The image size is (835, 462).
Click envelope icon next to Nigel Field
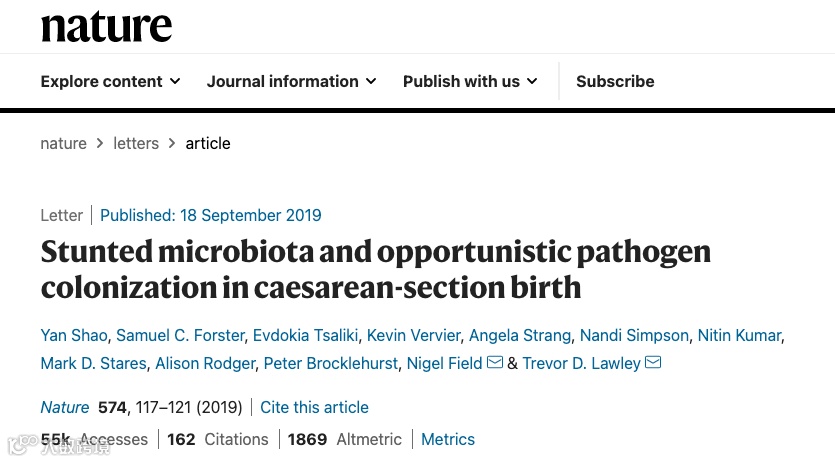(x=495, y=363)
